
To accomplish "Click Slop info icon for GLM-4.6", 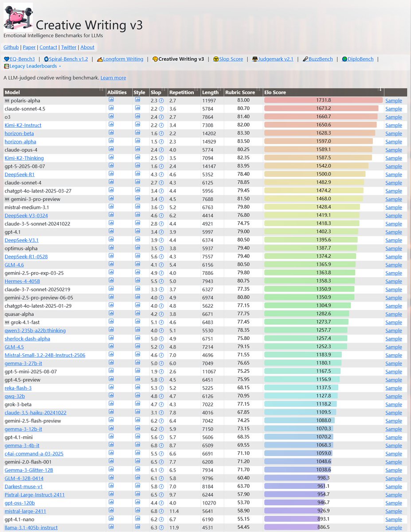I will pyautogui.click(x=161, y=265).
